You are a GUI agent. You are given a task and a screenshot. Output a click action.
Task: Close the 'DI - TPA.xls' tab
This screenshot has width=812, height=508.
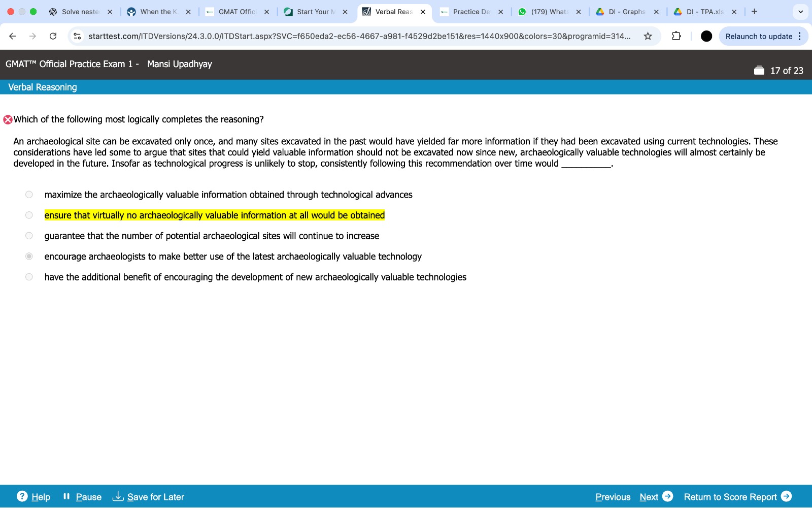click(x=734, y=12)
